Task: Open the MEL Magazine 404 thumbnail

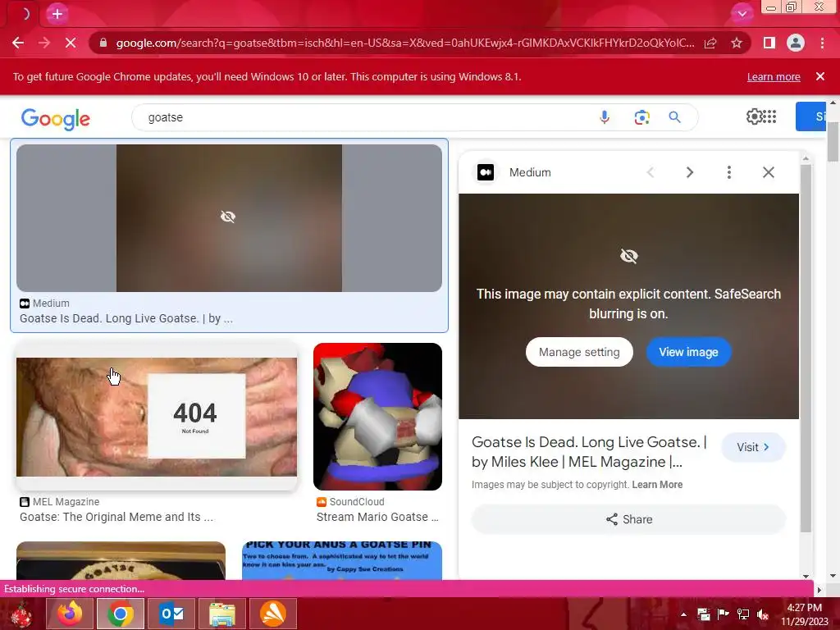Action: click(157, 417)
